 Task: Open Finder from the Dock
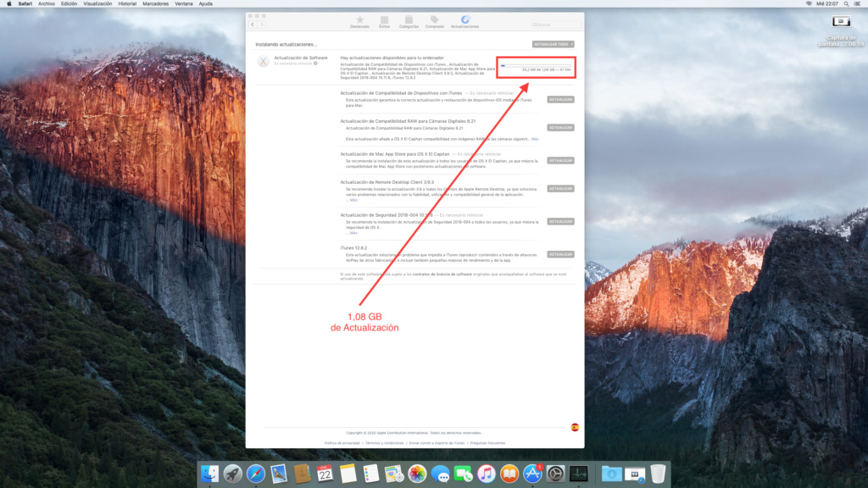[210, 474]
